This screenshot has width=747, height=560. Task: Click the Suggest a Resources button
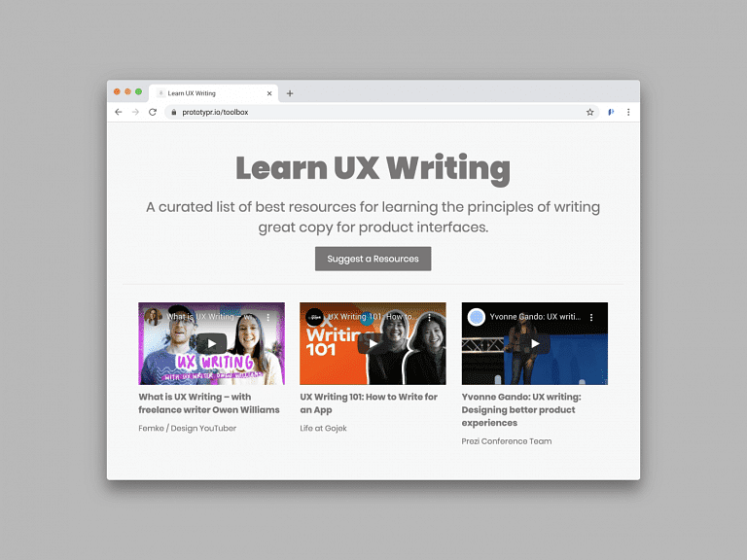[373, 259]
